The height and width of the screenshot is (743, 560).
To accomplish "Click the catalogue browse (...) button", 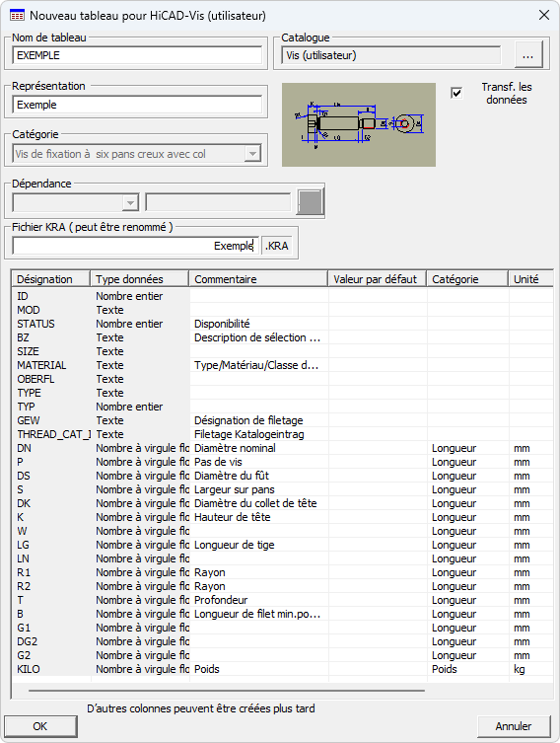I will pos(527,56).
